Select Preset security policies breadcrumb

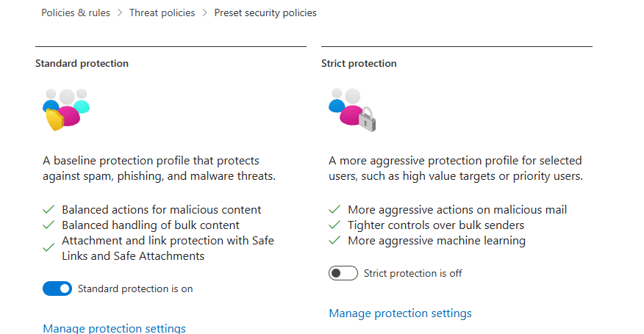pyautogui.click(x=265, y=12)
